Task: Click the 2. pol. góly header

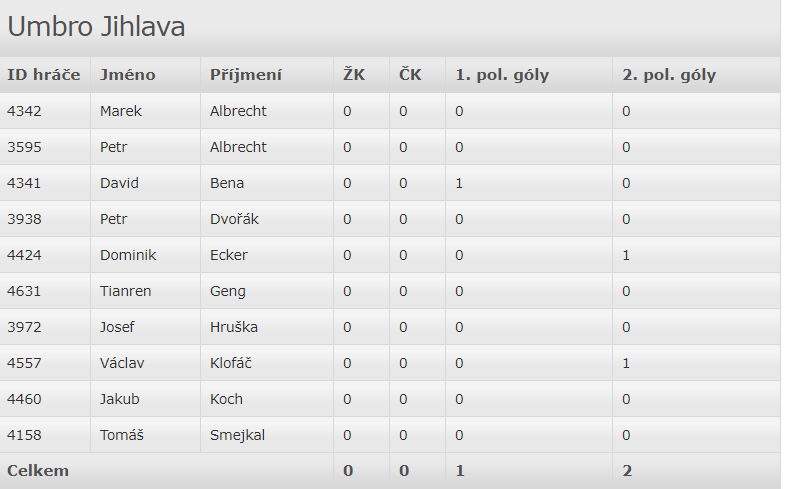Action: pyautogui.click(x=669, y=75)
